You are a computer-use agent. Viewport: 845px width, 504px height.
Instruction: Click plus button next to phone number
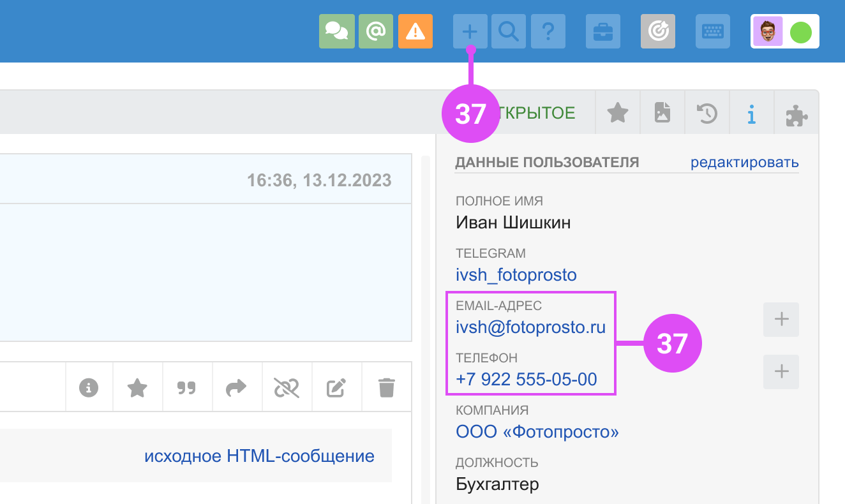click(781, 371)
